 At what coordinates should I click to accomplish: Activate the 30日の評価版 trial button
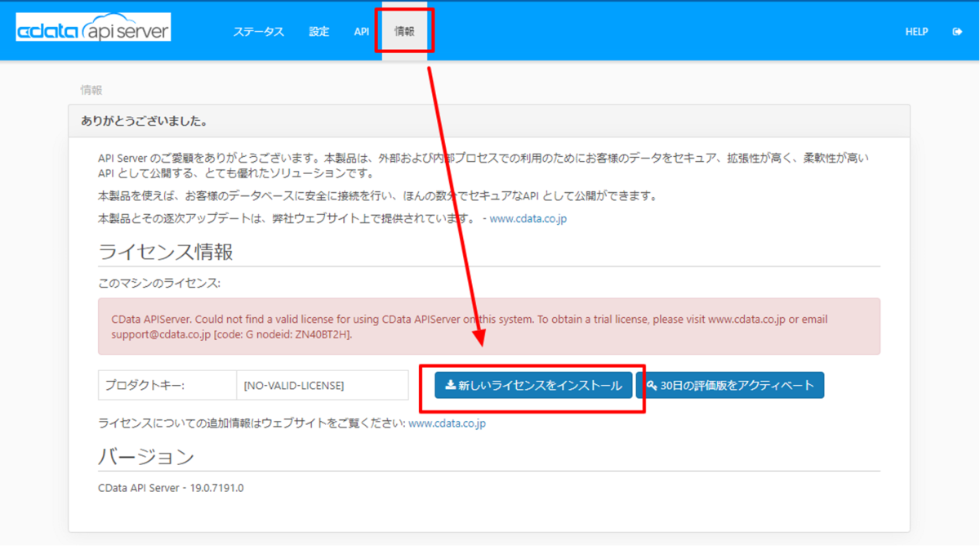(x=730, y=385)
